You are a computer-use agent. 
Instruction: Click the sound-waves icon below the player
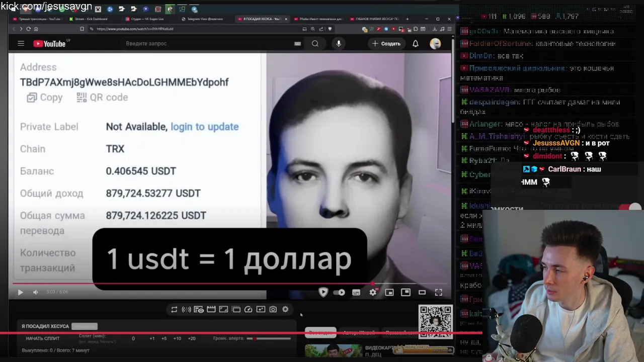coord(186,310)
